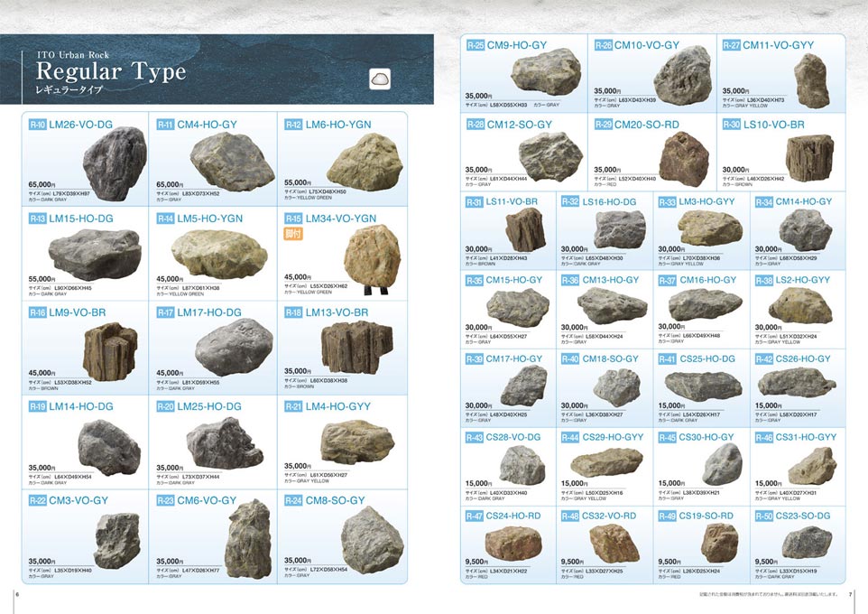Screen dimensions: 868x614
Task: Click the R-31 number badge
Action: [x=476, y=202]
